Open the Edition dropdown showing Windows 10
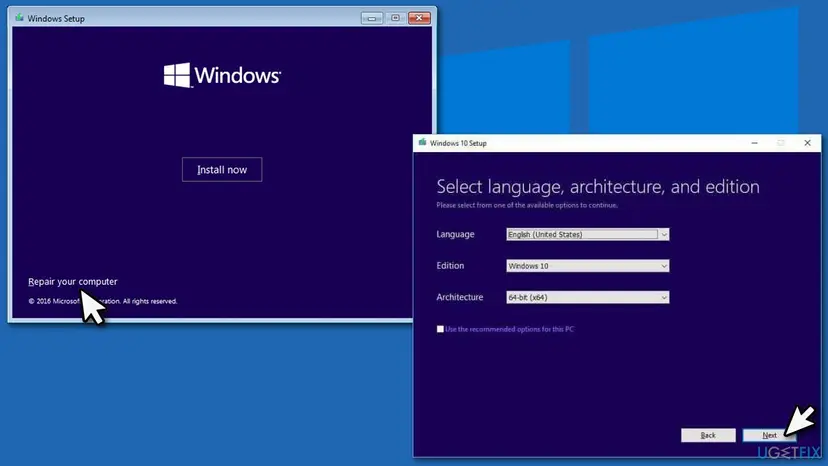828x466 pixels. [x=588, y=266]
